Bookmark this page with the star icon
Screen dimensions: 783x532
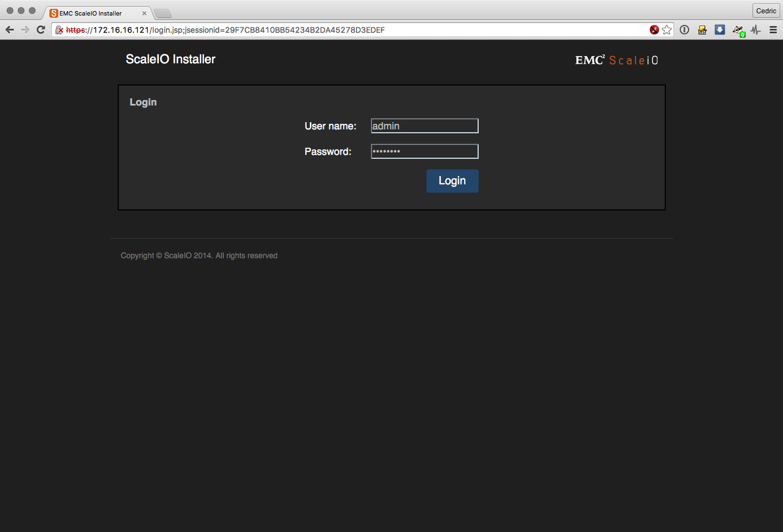(x=667, y=30)
